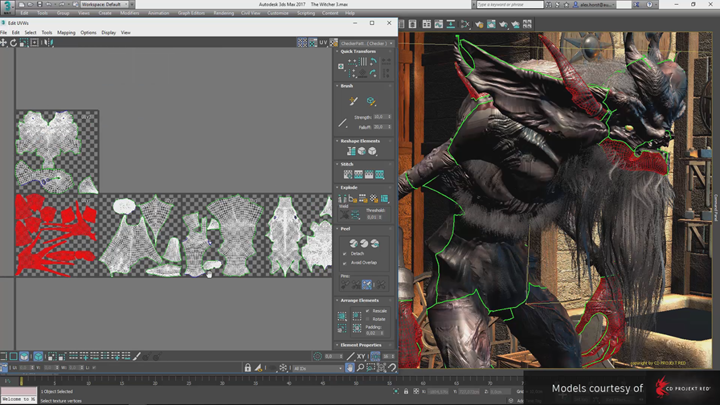Click the Mirror tool in Edit UVWs toolbar
Image resolution: width=720 pixels, height=405 pixels.
(48, 43)
